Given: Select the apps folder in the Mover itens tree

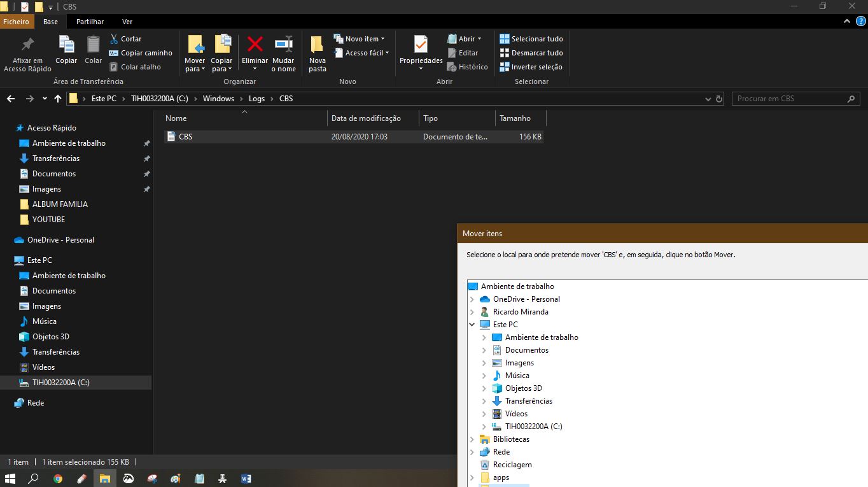Looking at the screenshot, I should point(501,477).
